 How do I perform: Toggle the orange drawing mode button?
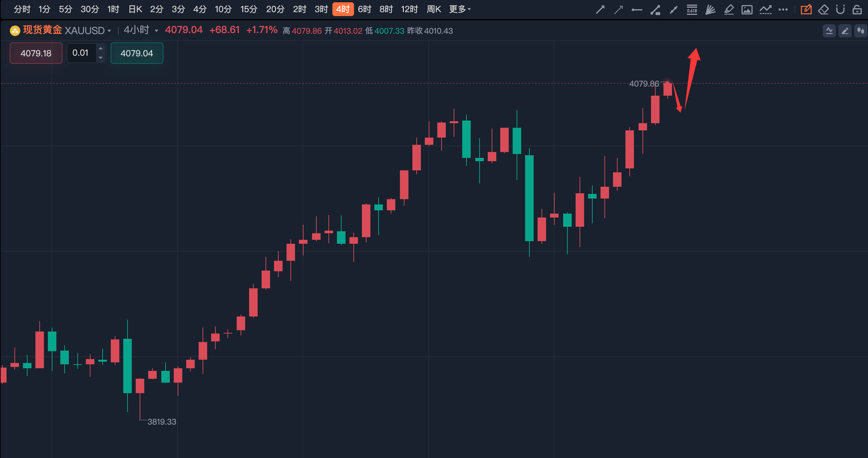point(806,10)
